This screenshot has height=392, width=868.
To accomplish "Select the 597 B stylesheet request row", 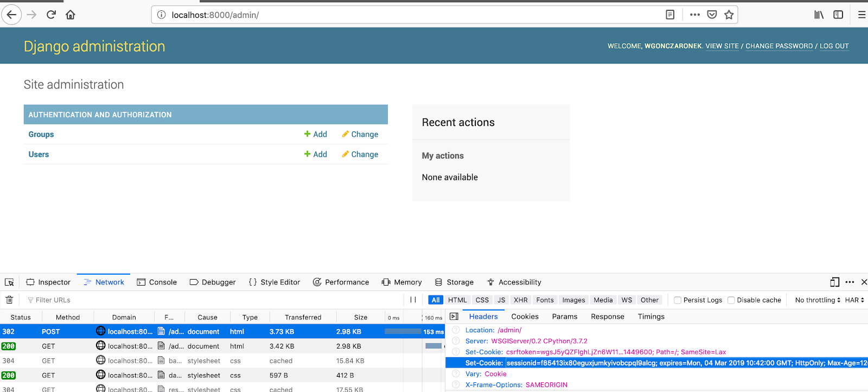I will (x=222, y=375).
